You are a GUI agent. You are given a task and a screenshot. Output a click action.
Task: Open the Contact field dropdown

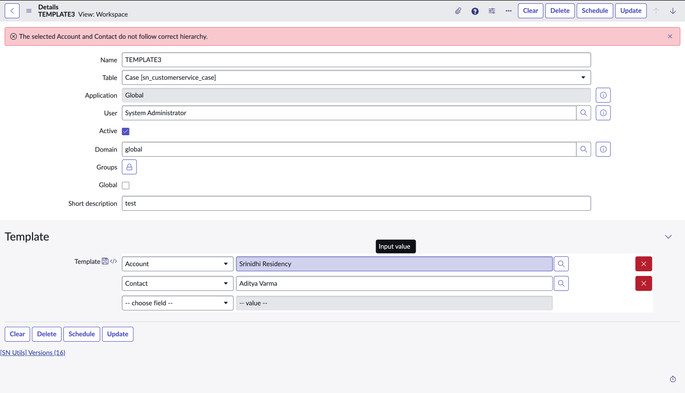177,283
